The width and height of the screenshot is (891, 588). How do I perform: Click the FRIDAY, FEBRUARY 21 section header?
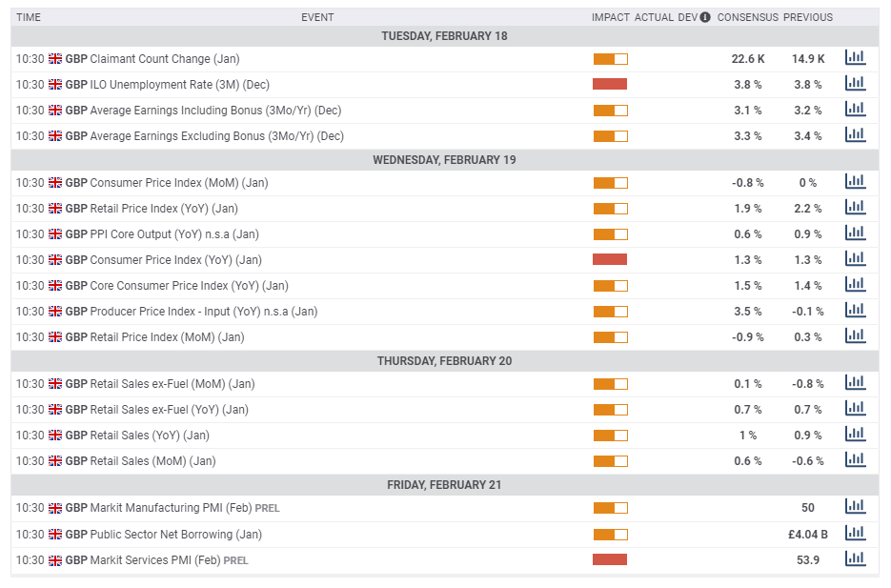445,484
